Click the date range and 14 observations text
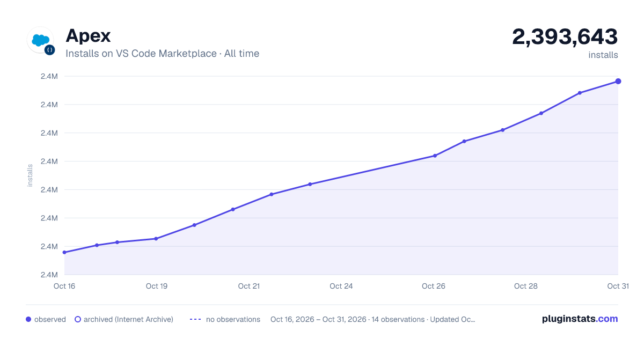The width and height of the screenshot is (644, 338). click(373, 319)
